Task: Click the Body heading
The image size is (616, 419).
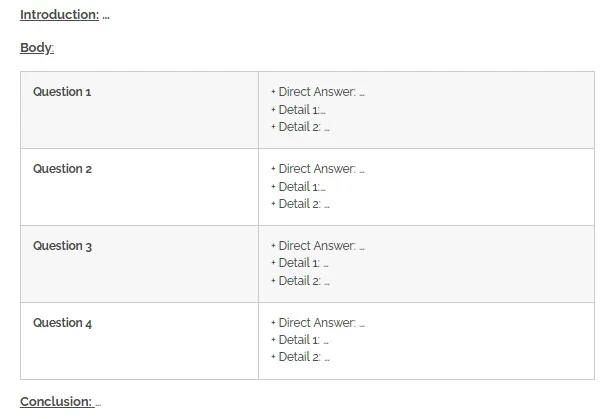Action: [x=37, y=48]
